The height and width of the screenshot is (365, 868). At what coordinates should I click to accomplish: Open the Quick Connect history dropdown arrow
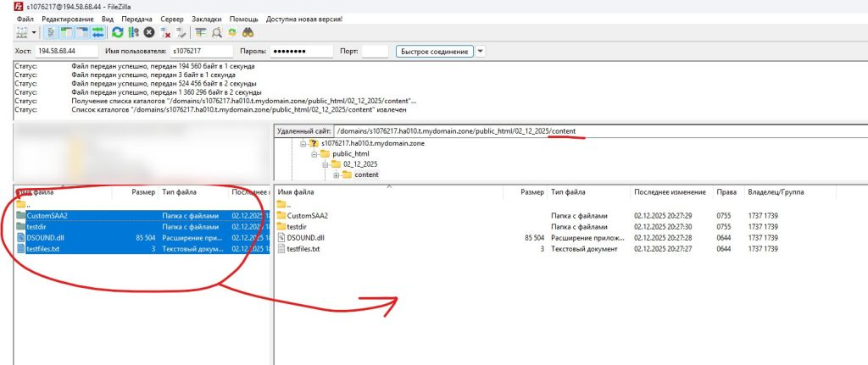click(x=481, y=52)
